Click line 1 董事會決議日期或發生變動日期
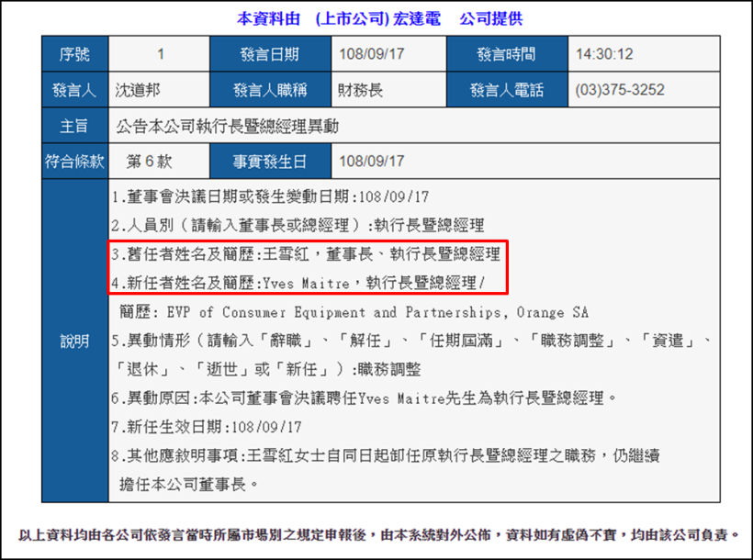This screenshot has height=560, width=753. pos(270,196)
